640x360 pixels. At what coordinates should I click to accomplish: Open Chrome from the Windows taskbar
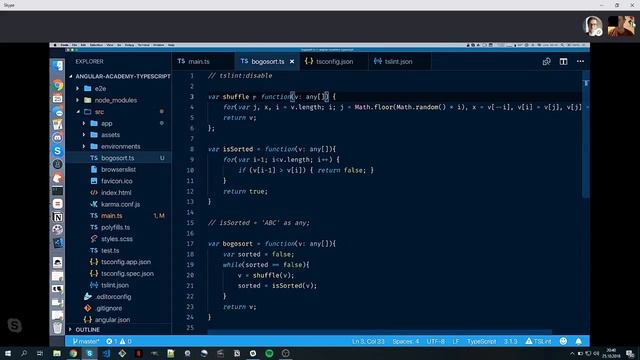[x=73, y=353]
